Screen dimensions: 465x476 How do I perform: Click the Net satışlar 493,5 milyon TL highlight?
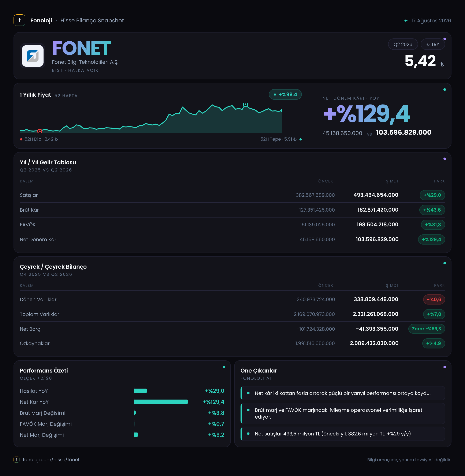[343, 434]
